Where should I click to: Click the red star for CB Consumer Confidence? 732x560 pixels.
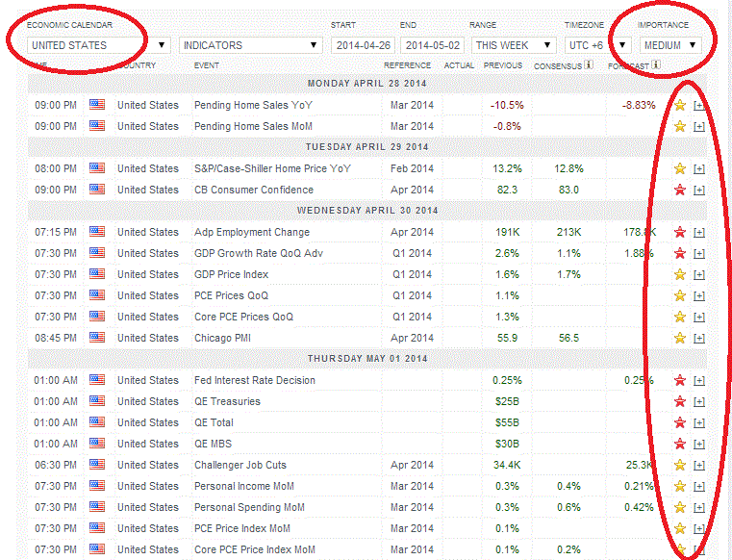(680, 190)
